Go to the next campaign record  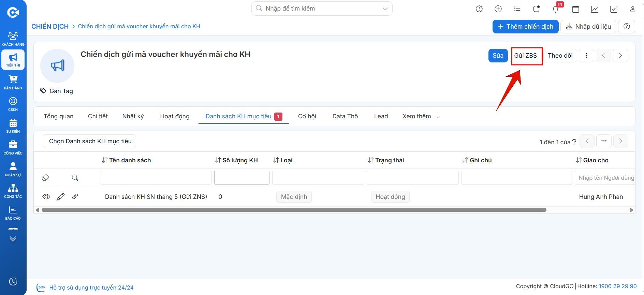[x=620, y=56]
